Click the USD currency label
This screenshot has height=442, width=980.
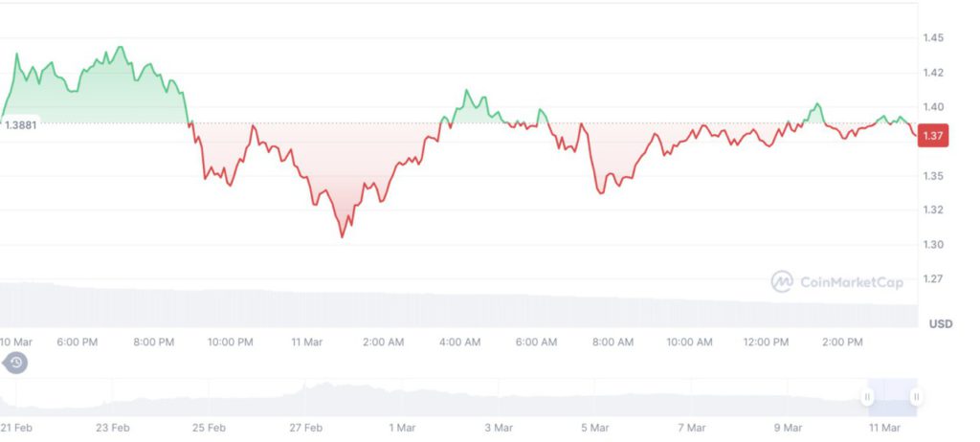tap(940, 324)
